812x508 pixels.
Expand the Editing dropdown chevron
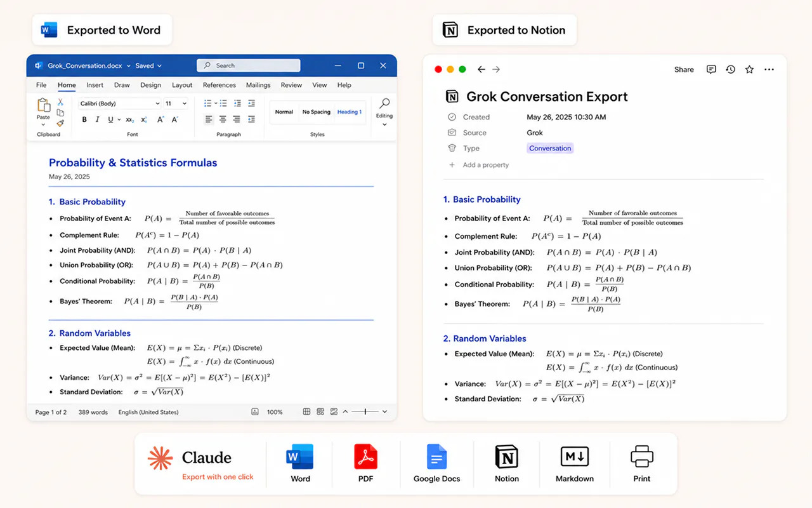[x=384, y=124]
